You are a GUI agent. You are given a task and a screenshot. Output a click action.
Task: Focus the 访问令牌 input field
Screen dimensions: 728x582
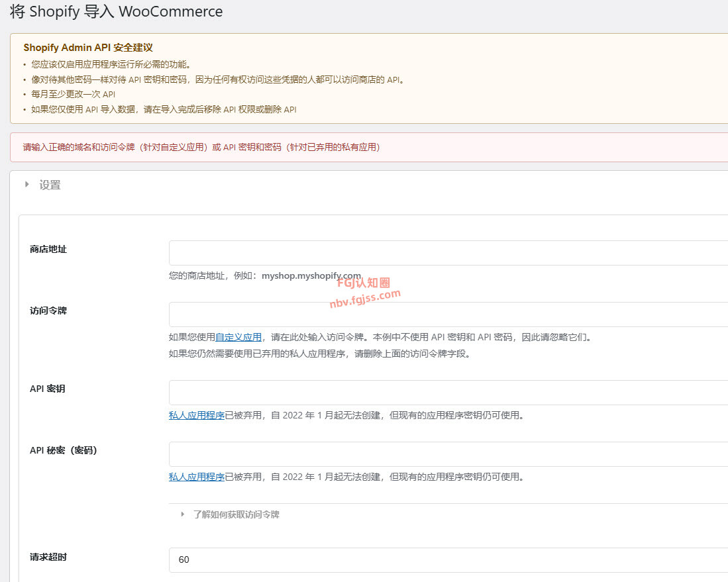pos(448,315)
